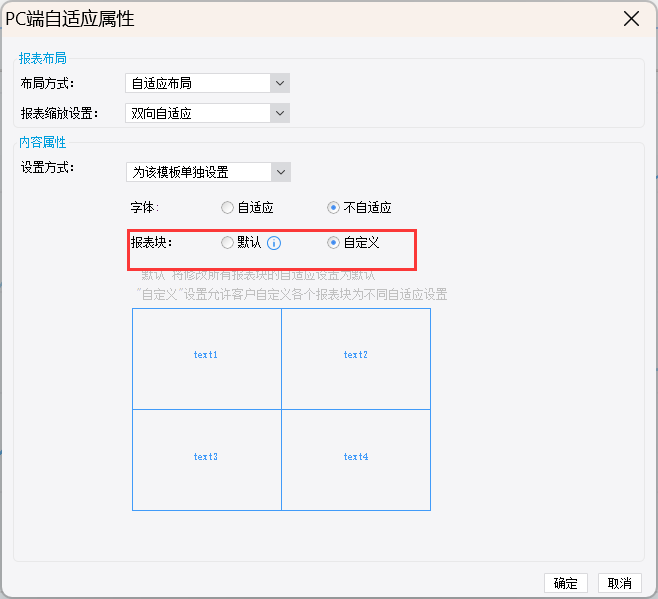Cancel with the 取消 button
This screenshot has width=658, height=599.
pyautogui.click(x=620, y=583)
